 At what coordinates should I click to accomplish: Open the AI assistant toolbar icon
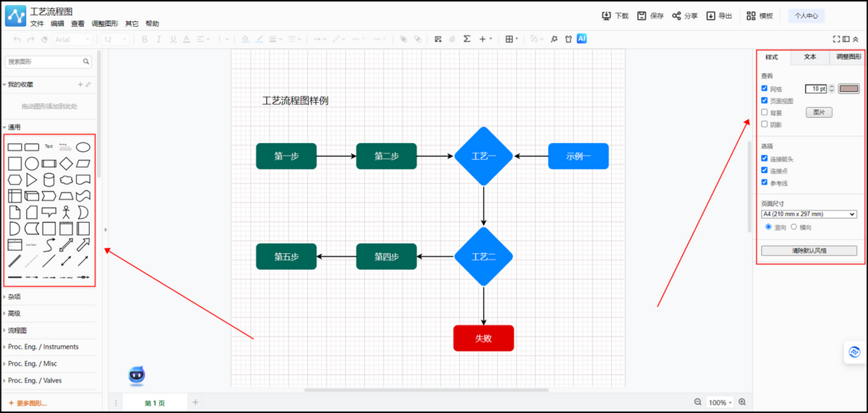point(582,39)
